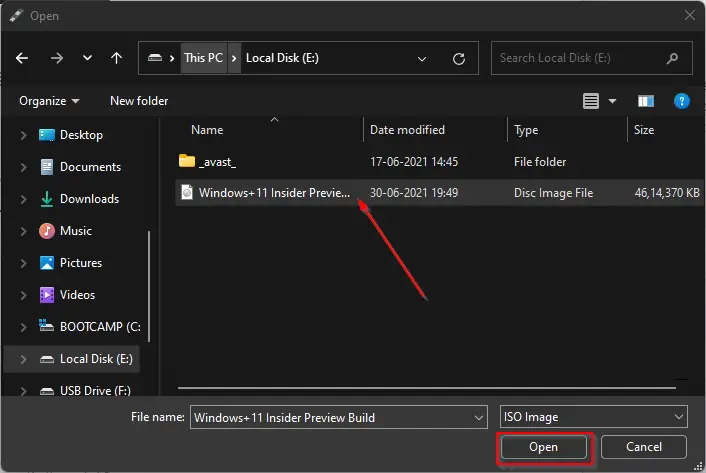Click the File folder type cell
This screenshot has height=473, width=706.
point(540,162)
